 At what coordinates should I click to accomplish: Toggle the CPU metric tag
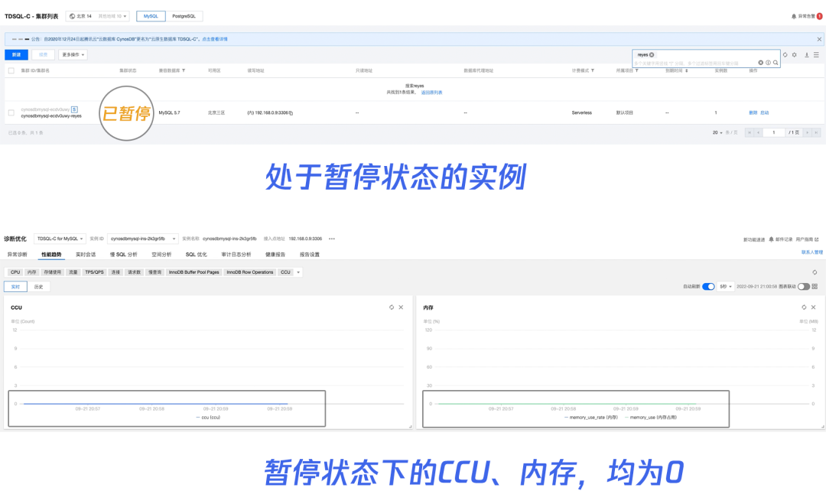(15, 272)
